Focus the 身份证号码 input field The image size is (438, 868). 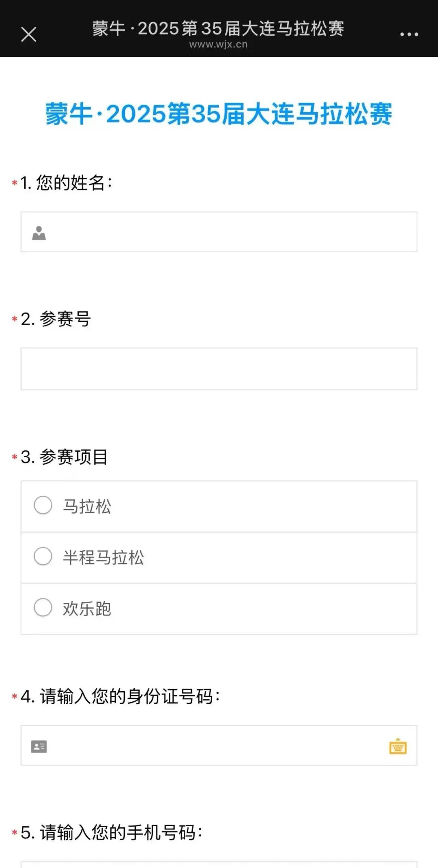(x=219, y=746)
